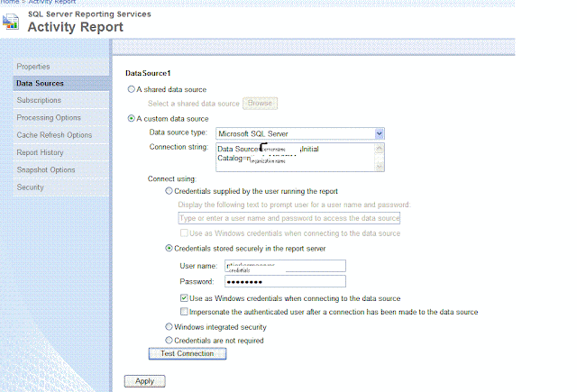
Task: Choose credentials supplied by the user option
Action: coord(169,191)
